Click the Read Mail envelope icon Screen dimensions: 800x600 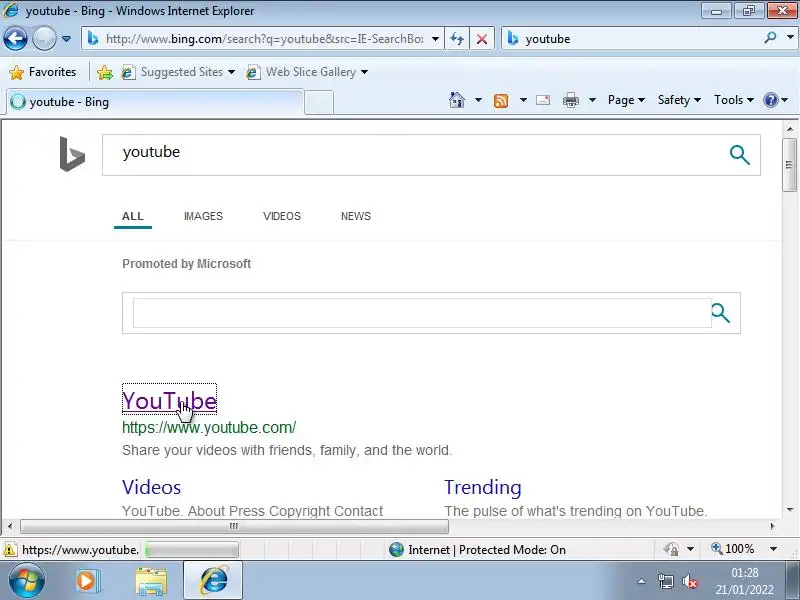pyautogui.click(x=543, y=100)
